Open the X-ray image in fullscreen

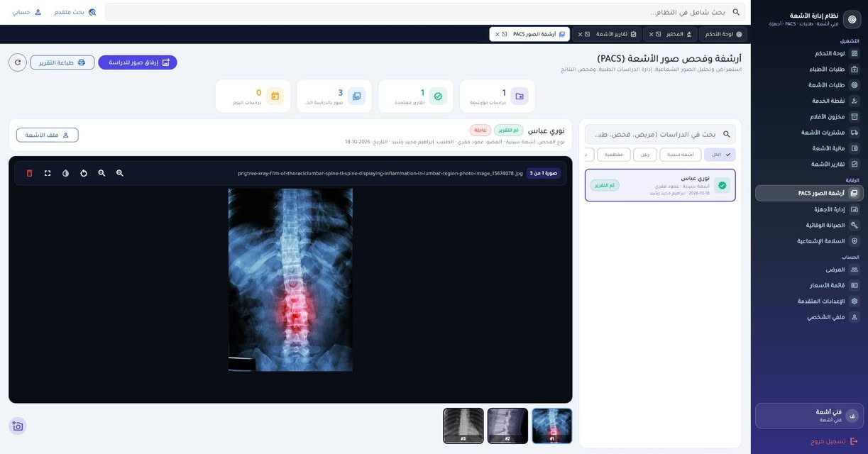click(x=48, y=173)
